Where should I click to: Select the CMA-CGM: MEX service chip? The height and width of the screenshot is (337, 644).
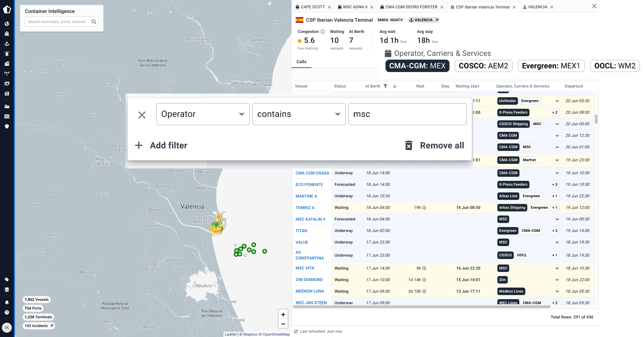[x=417, y=66]
